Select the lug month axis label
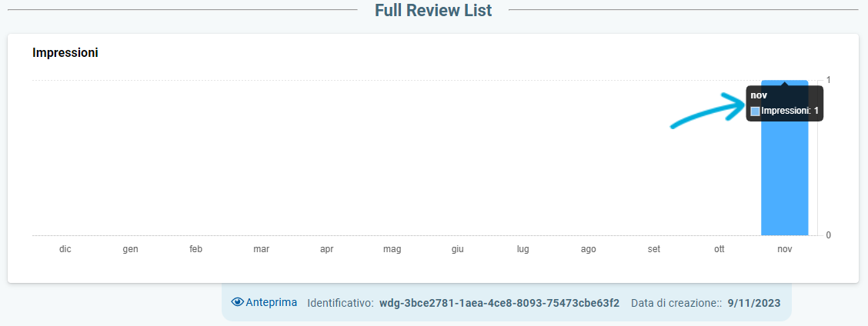The height and width of the screenshot is (326, 868). click(523, 249)
